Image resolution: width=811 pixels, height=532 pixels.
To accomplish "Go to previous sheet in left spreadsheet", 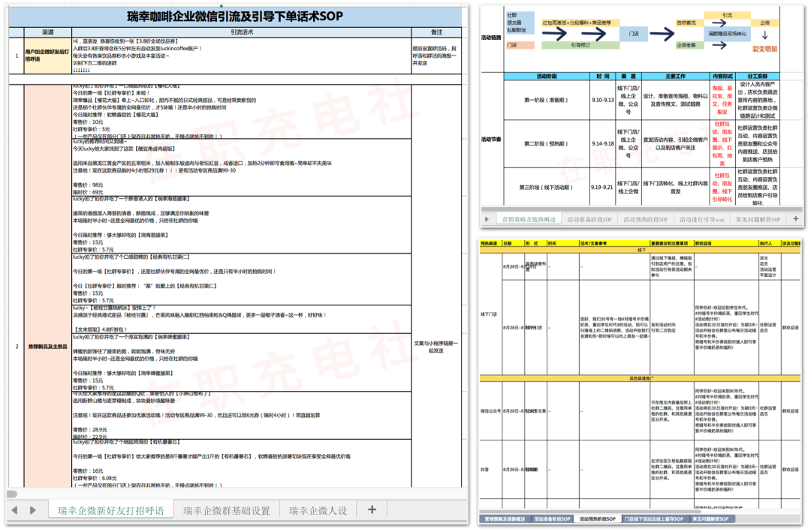I will pos(14,510).
